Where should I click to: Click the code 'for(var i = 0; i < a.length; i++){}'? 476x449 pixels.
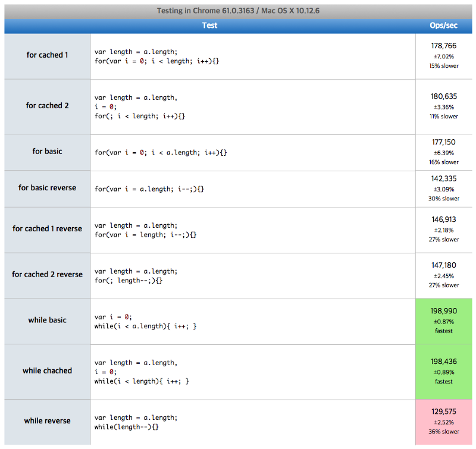click(x=161, y=153)
